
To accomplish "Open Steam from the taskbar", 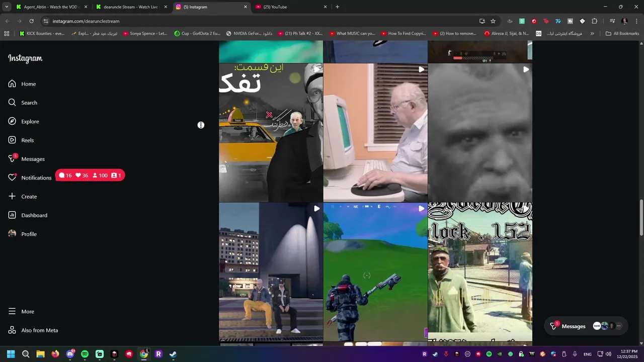I will coord(173,354).
